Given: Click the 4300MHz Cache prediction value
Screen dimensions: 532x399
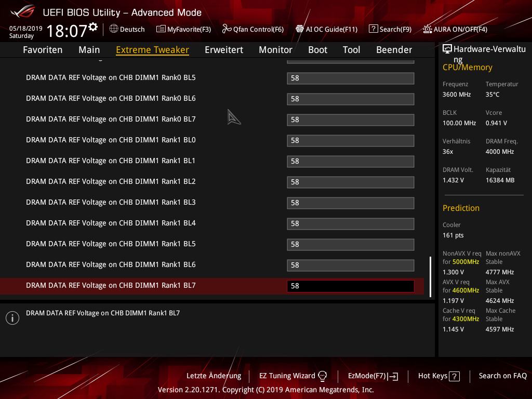Looking at the screenshot, I should coord(466,319).
